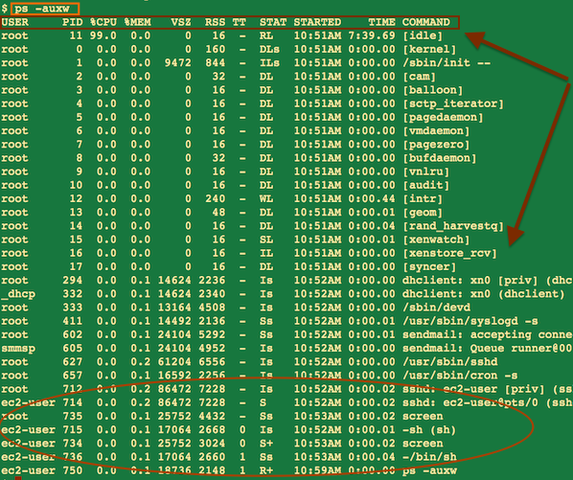The width and height of the screenshot is (573, 480).
Task: Click the '/usr/sbin/cron -s' command
Action: click(460, 376)
